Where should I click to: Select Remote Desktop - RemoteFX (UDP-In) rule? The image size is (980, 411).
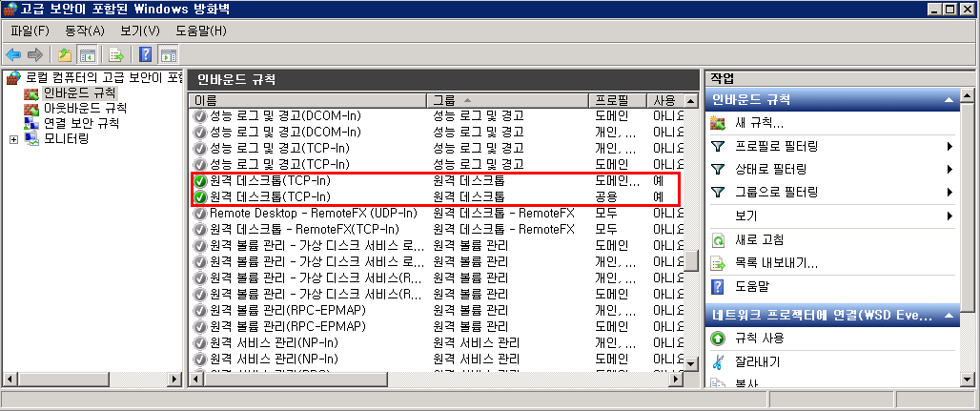tap(437, 214)
